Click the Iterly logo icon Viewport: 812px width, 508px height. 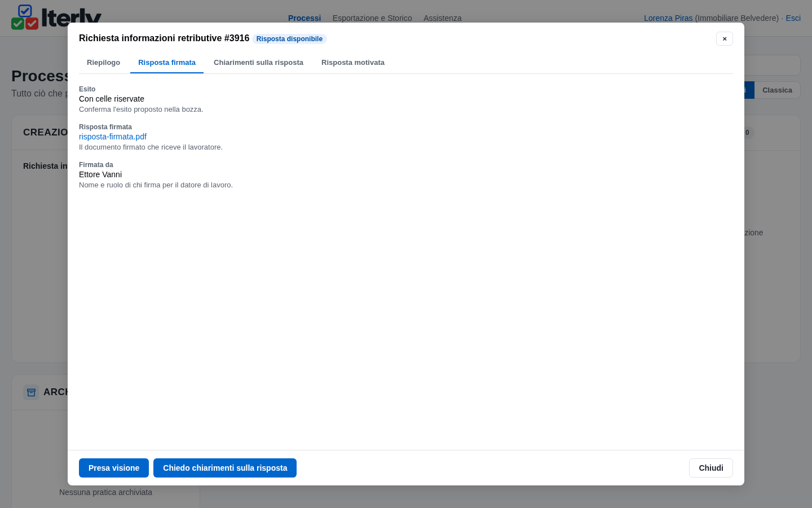point(25,17)
